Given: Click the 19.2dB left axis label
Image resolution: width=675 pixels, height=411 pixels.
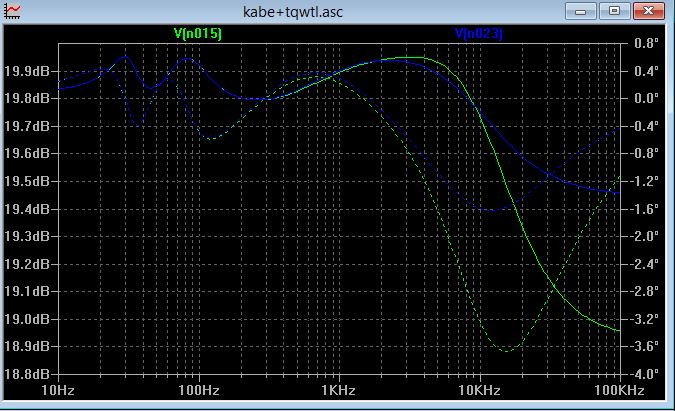Looking at the screenshot, I should pyautogui.click(x=27, y=264).
